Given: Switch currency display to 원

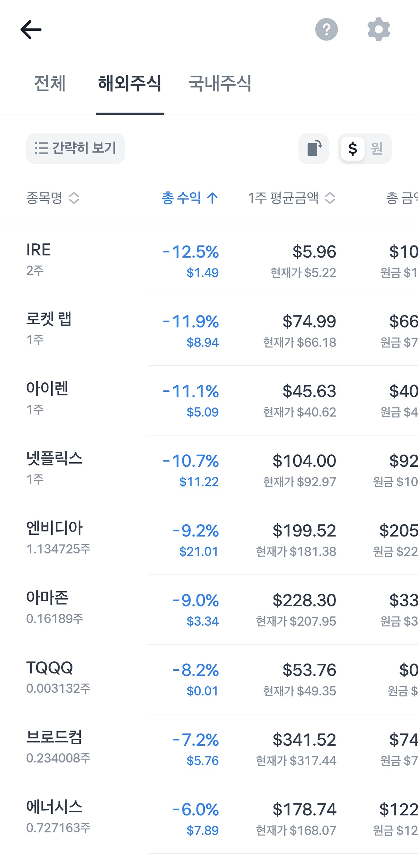Looking at the screenshot, I should coord(377,149).
